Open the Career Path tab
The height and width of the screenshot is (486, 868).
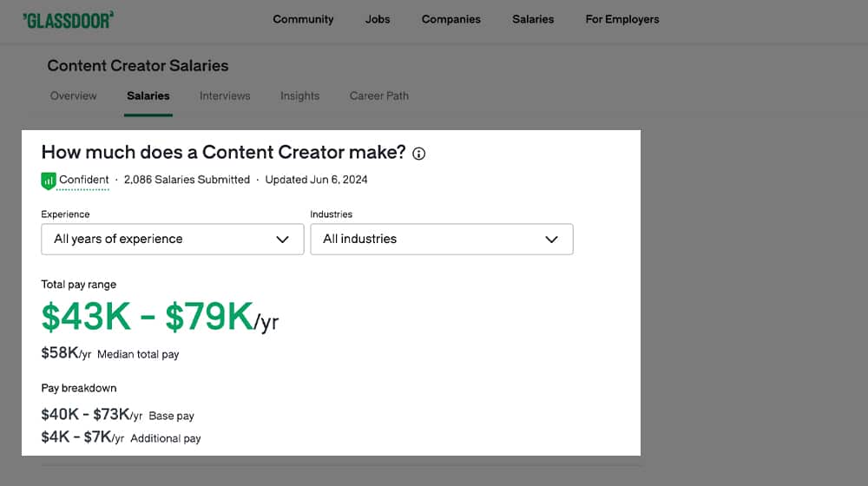click(378, 95)
